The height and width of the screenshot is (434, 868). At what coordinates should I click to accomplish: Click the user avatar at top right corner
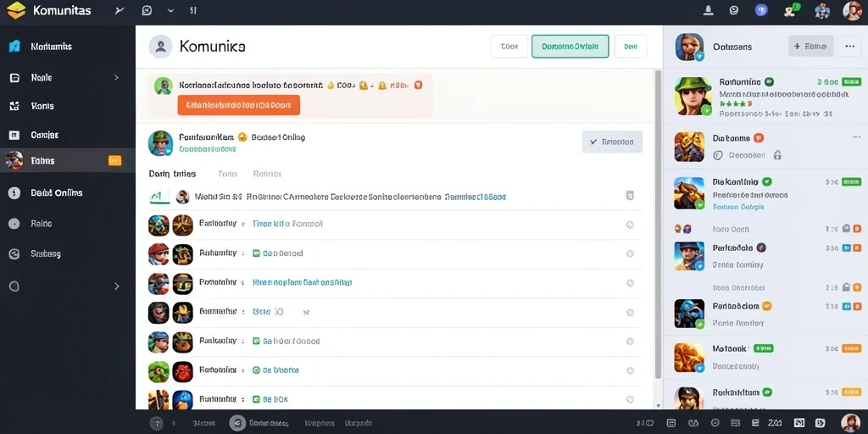(852, 10)
